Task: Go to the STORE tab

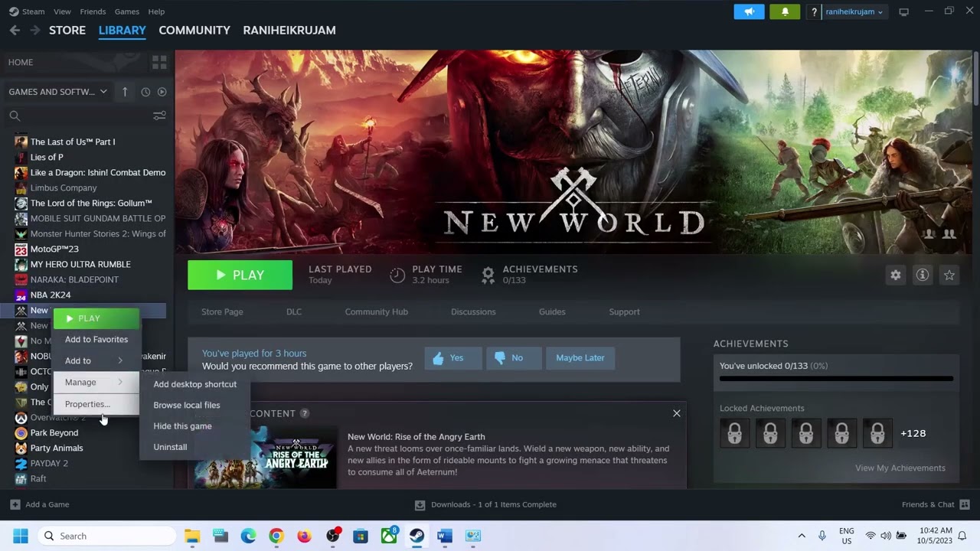Action: point(67,30)
